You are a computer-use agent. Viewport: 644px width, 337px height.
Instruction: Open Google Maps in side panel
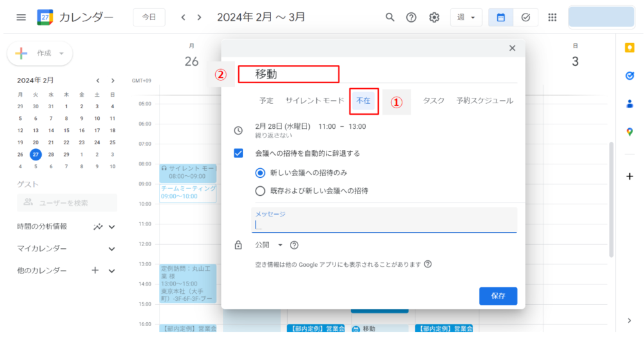pos(629,131)
